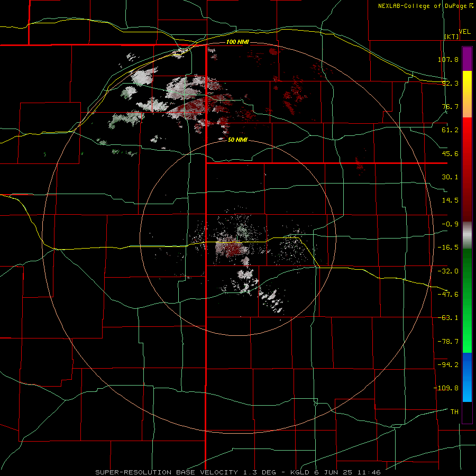Screen dimensions: 476x476
Task: Click the 14.5 velocity scale value
Action: point(450,200)
